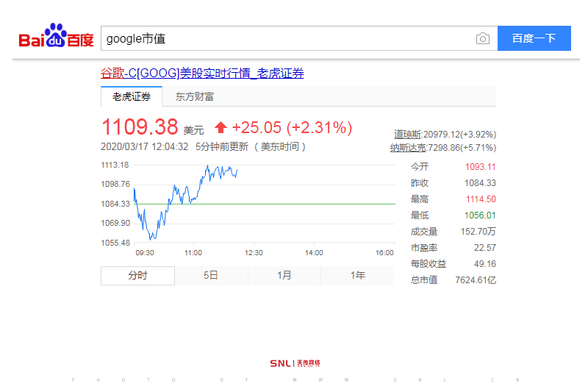Click the camera image search icon
The width and height of the screenshot is (588, 392).
click(482, 39)
